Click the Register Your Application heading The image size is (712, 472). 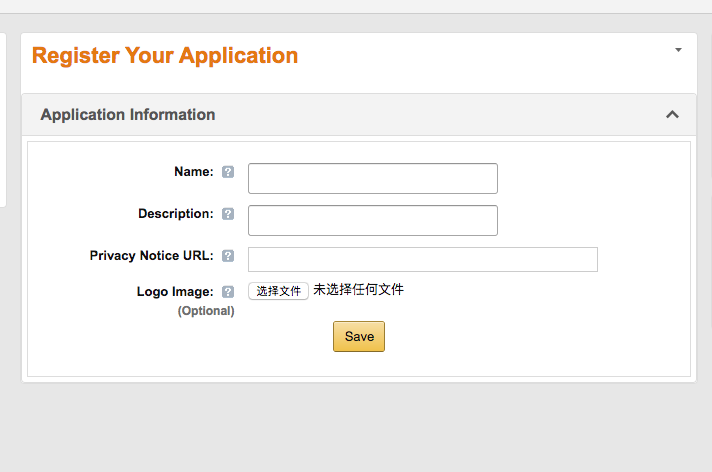coord(165,55)
